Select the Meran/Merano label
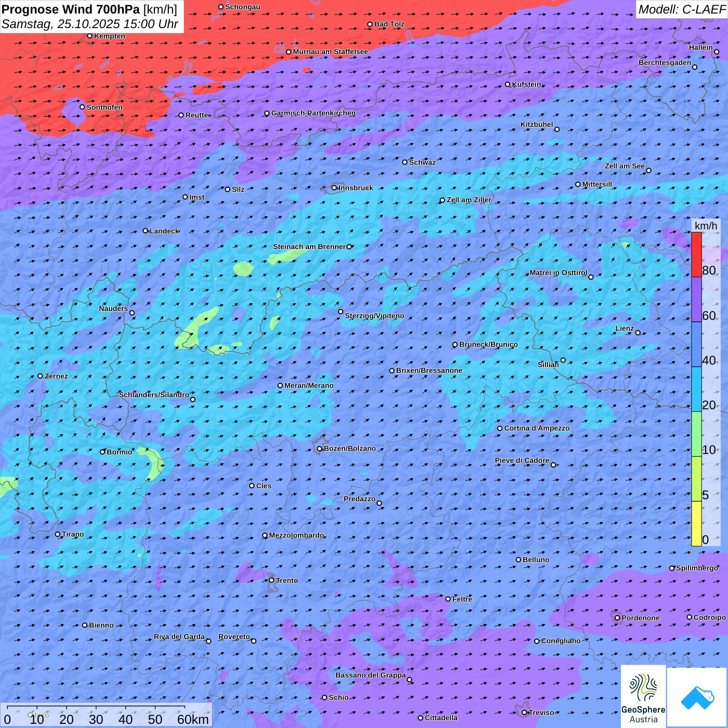 [x=309, y=385]
